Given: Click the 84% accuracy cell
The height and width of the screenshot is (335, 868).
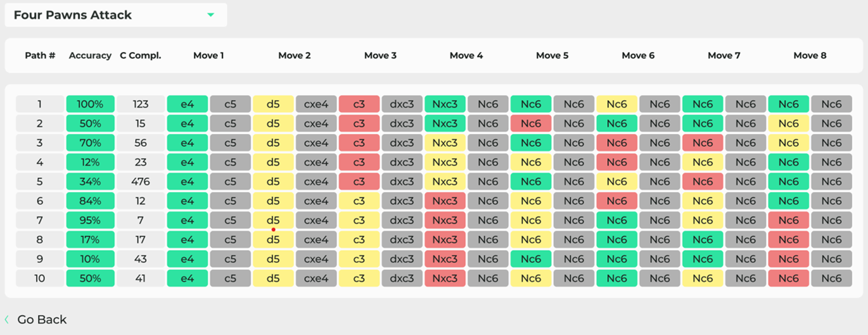Looking at the screenshot, I should coord(90,201).
